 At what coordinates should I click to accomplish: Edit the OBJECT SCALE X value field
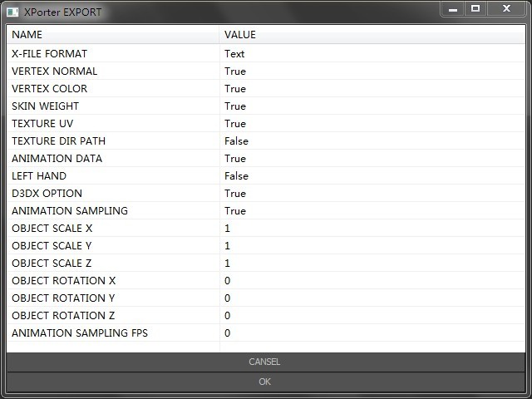point(228,229)
